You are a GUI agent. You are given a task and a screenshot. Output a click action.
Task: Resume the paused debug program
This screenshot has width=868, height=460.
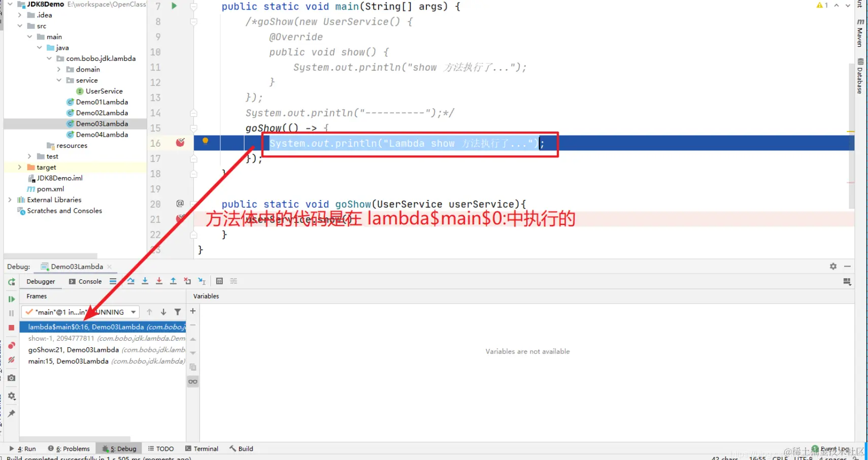pos(11,299)
